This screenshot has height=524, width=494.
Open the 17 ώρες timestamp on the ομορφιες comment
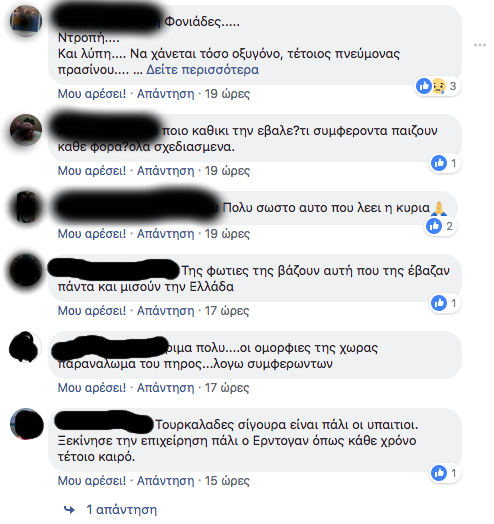tap(227, 388)
